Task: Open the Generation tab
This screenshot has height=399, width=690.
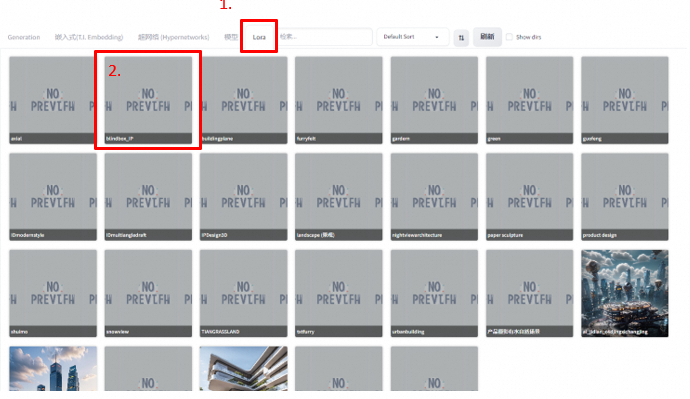Action: point(24,37)
